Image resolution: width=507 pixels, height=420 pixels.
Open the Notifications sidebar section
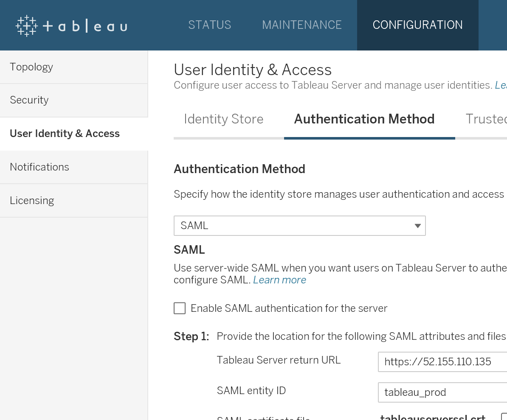[x=39, y=167]
